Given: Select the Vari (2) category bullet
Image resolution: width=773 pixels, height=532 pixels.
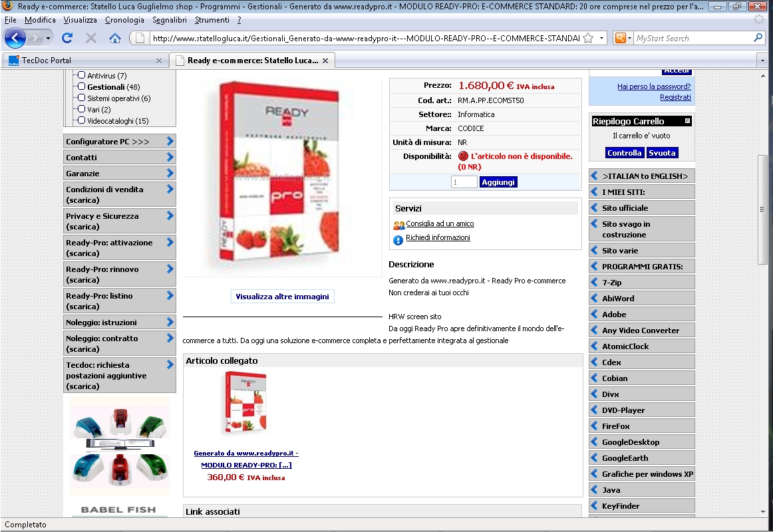Looking at the screenshot, I should (81, 109).
